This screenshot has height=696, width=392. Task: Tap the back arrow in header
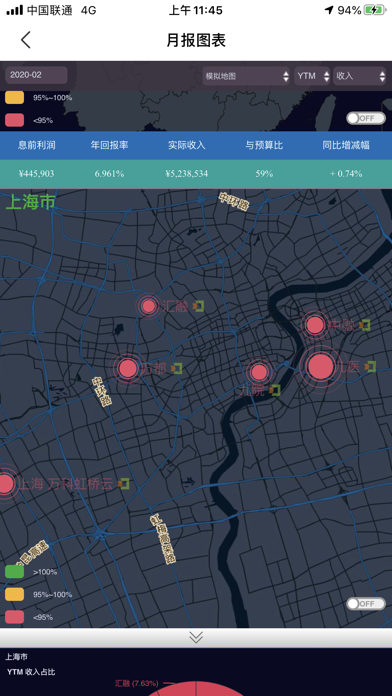26,40
